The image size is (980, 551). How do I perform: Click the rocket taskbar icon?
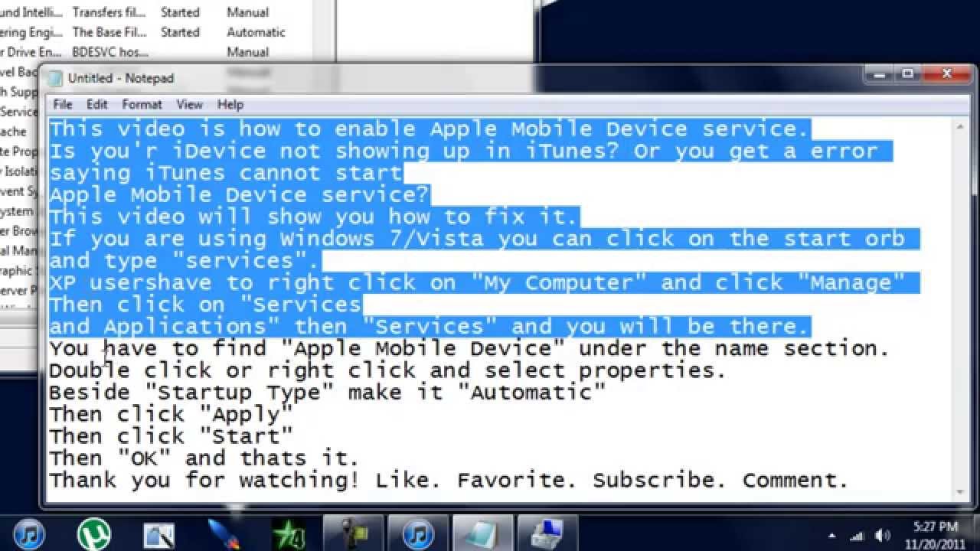tap(224, 533)
